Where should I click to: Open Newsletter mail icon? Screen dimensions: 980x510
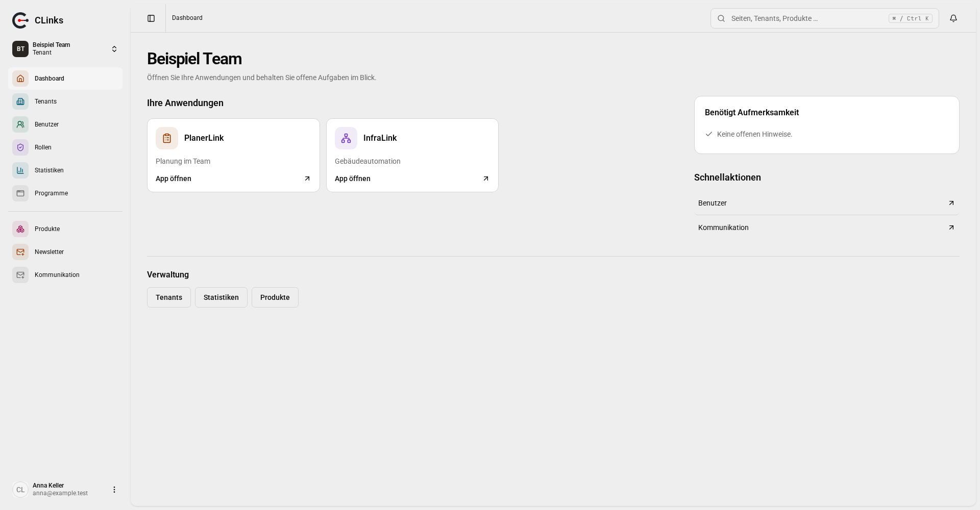point(20,252)
